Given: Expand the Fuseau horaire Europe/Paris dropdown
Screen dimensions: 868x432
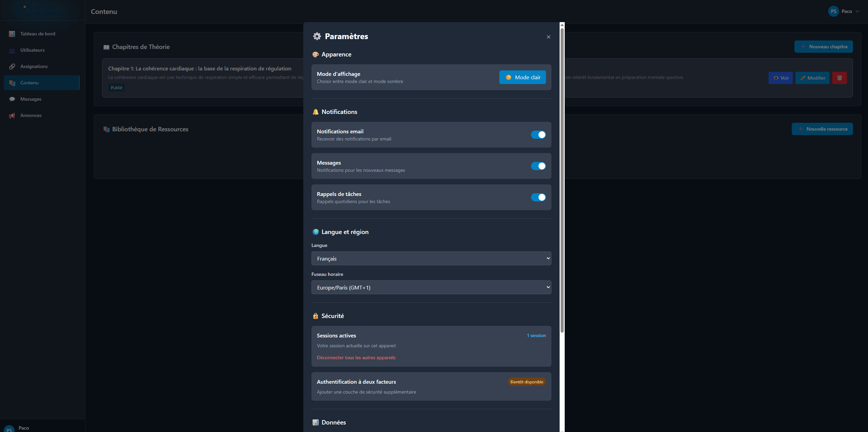Looking at the screenshot, I should (431, 287).
